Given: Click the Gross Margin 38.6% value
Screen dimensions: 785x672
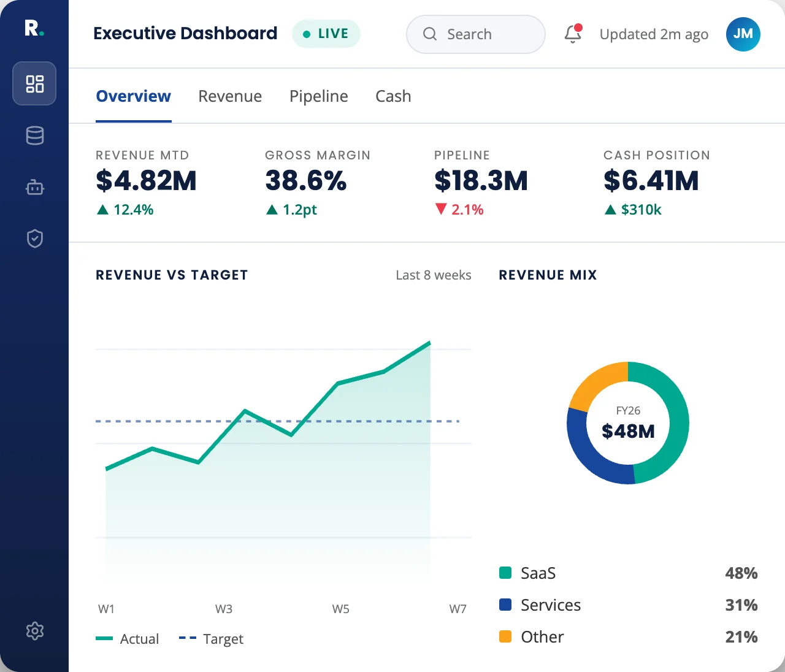Looking at the screenshot, I should pos(306,180).
